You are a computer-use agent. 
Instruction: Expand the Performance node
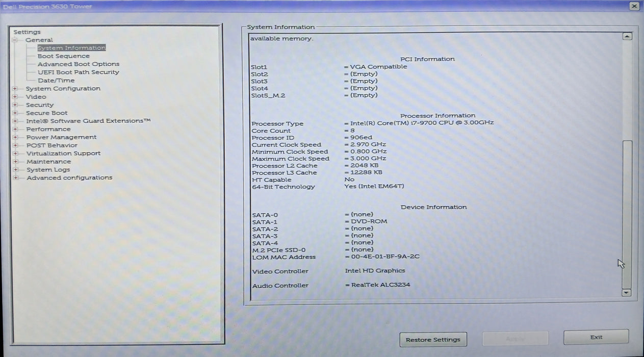coord(15,130)
